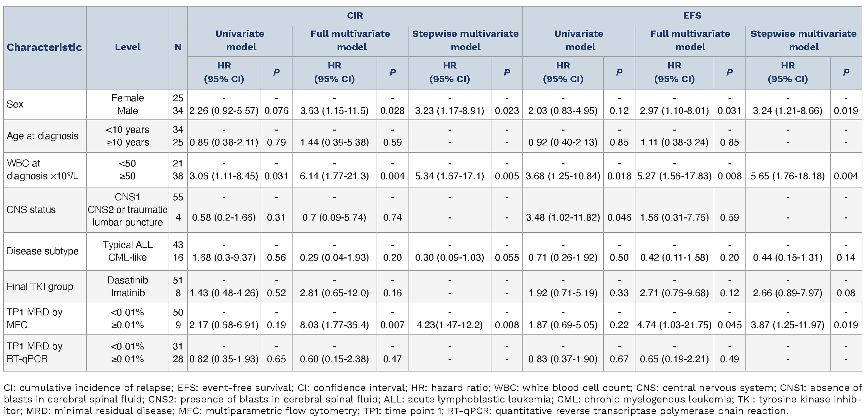Select the hazard ratio 8.03 (1.77-36.4) cell
Screen dimensions: 868x419
334,325
